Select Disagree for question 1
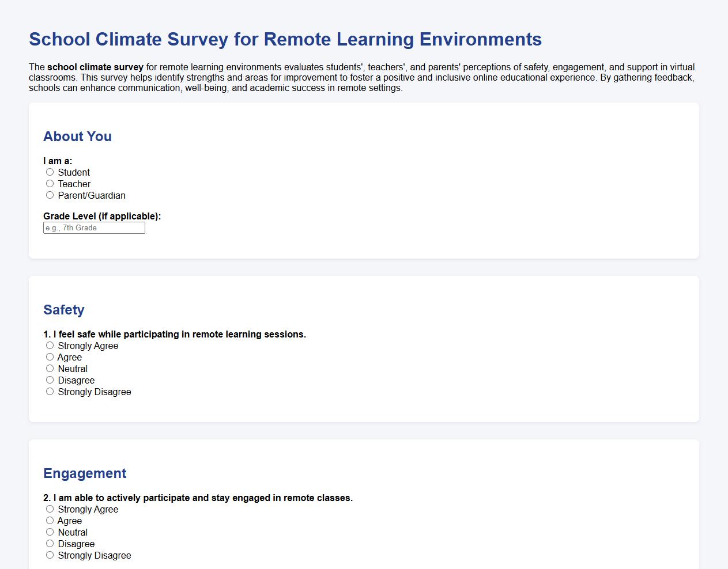This screenshot has height=569, width=728. click(x=50, y=380)
